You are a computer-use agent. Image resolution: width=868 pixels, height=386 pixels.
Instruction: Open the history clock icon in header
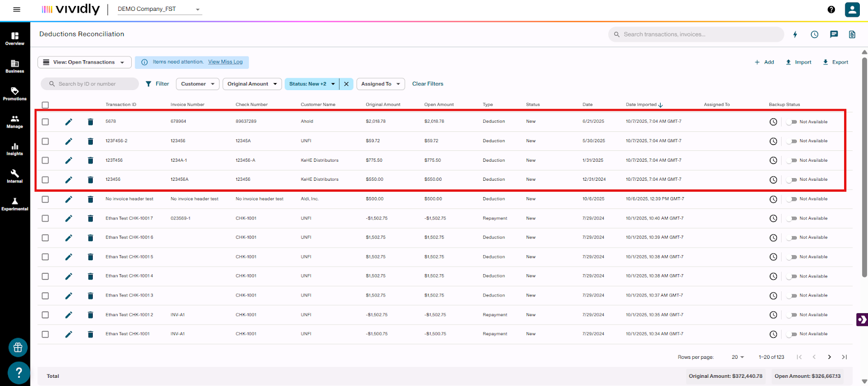814,34
